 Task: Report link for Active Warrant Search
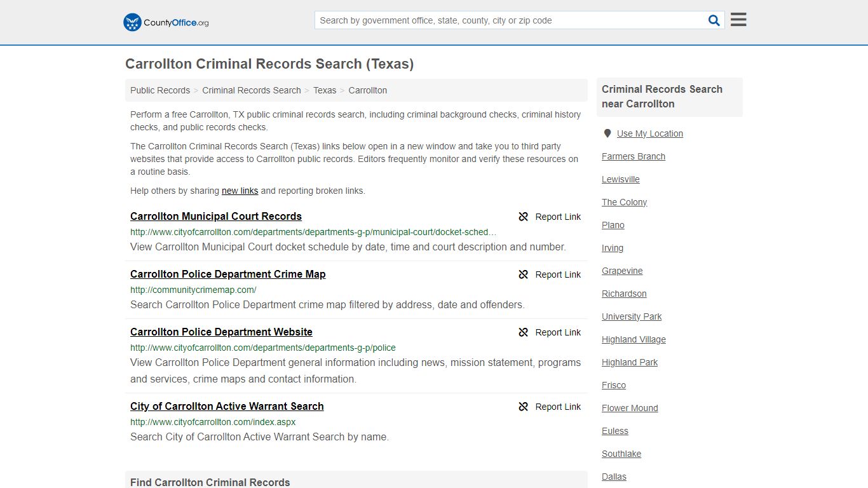pyautogui.click(x=558, y=407)
